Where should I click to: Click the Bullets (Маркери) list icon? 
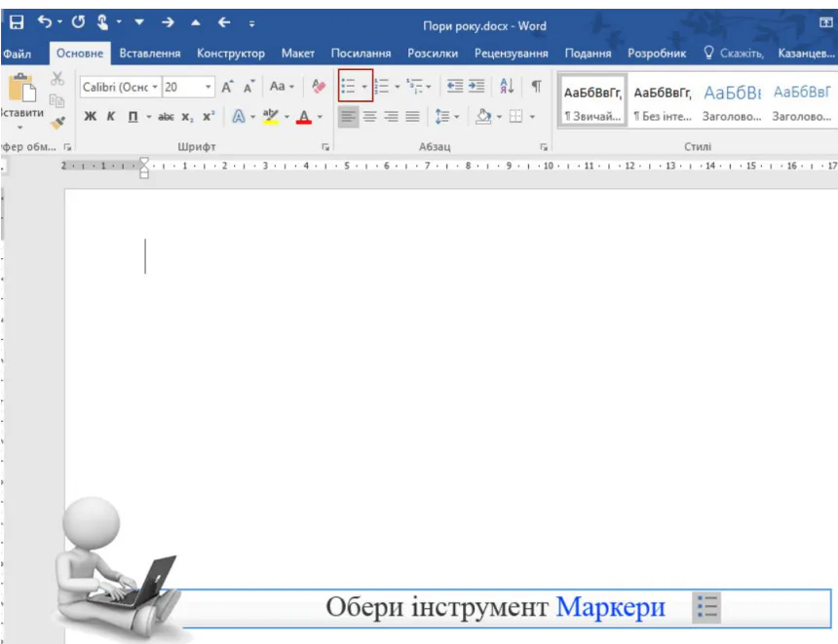pyautogui.click(x=349, y=87)
